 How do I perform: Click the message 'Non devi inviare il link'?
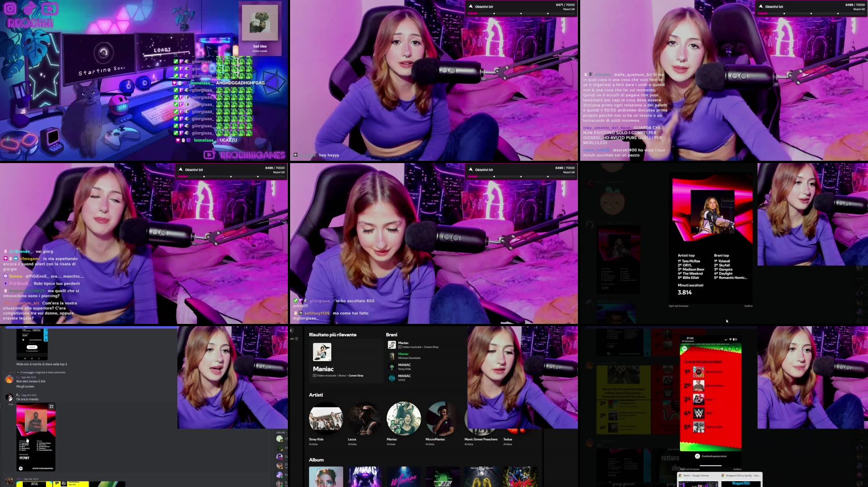pos(31,381)
